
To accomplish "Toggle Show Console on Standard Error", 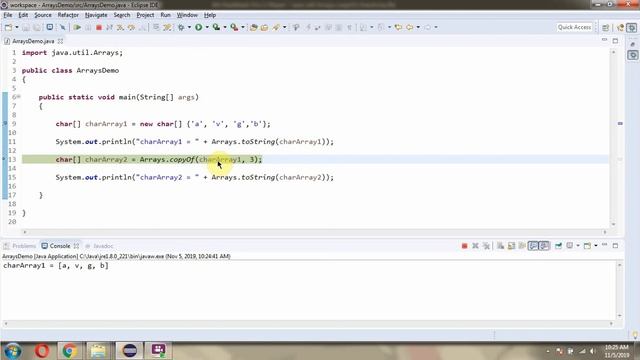I will pos(544,246).
